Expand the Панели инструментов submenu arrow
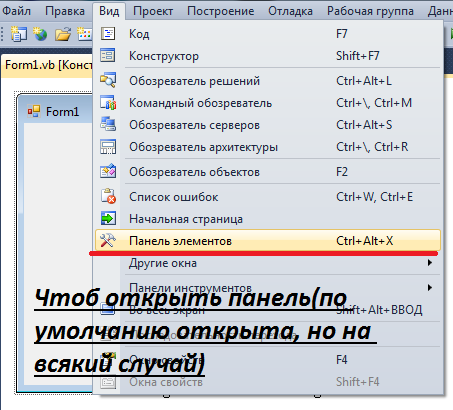453x410 pixels. point(430,287)
